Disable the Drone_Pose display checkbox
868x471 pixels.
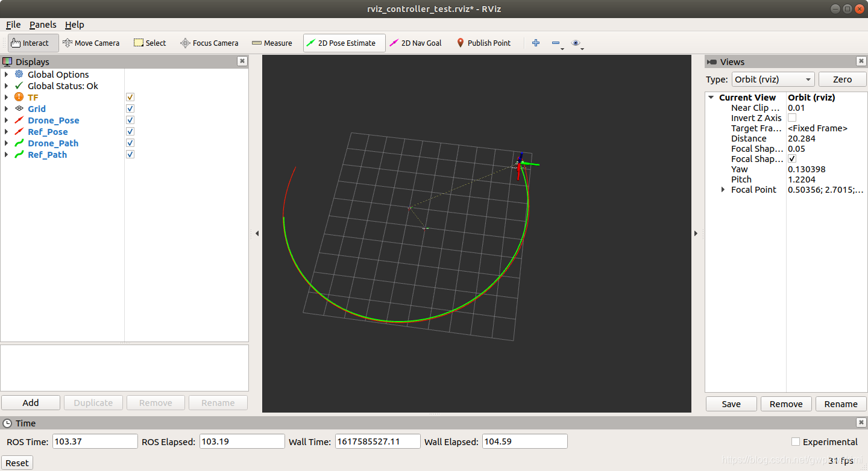tap(130, 120)
